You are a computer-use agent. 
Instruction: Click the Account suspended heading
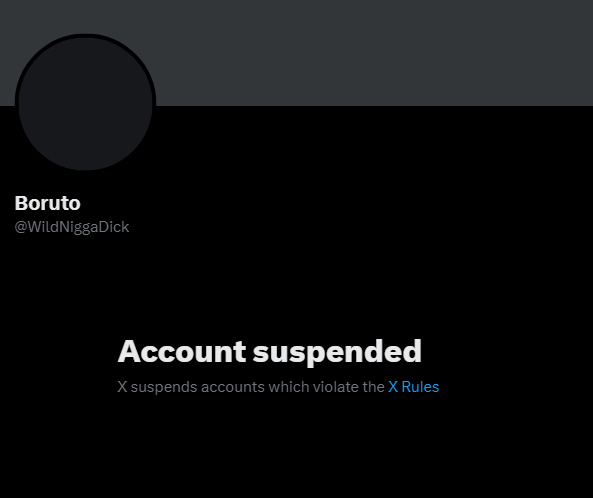270,352
